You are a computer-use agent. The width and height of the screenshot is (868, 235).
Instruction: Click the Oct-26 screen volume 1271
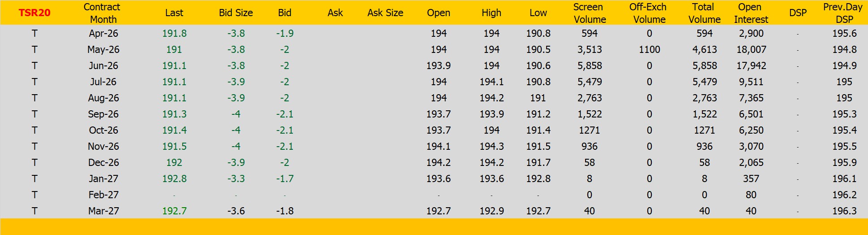tap(589, 131)
